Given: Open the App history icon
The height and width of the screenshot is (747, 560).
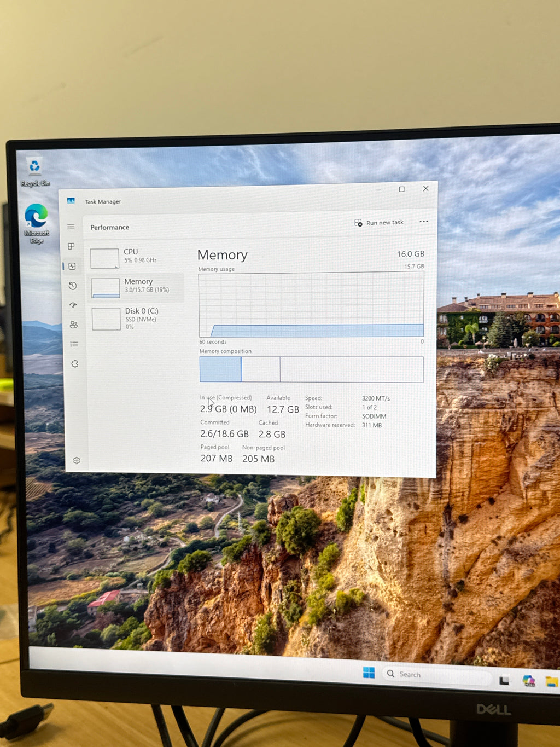Looking at the screenshot, I should (73, 286).
